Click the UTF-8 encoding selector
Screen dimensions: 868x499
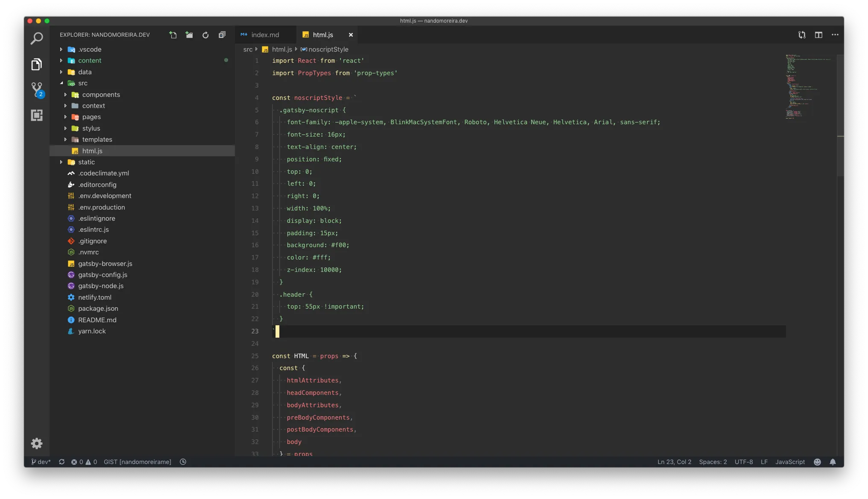[743, 462]
